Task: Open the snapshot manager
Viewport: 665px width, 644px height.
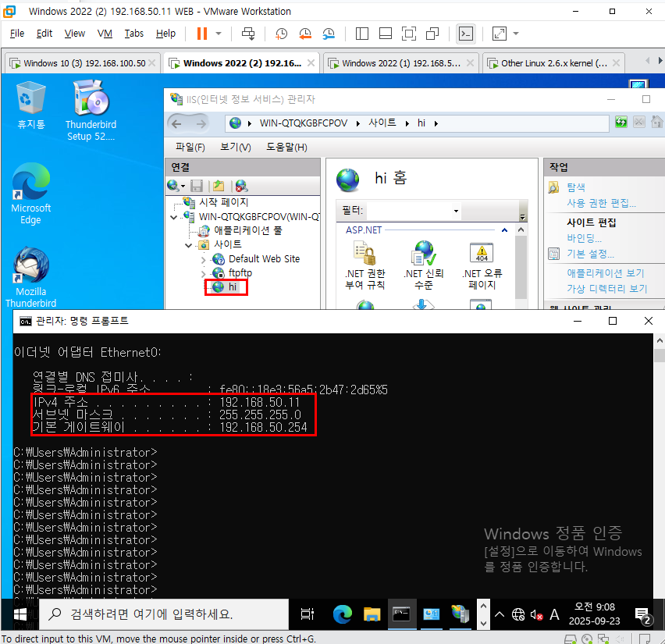Action: pyautogui.click(x=329, y=34)
